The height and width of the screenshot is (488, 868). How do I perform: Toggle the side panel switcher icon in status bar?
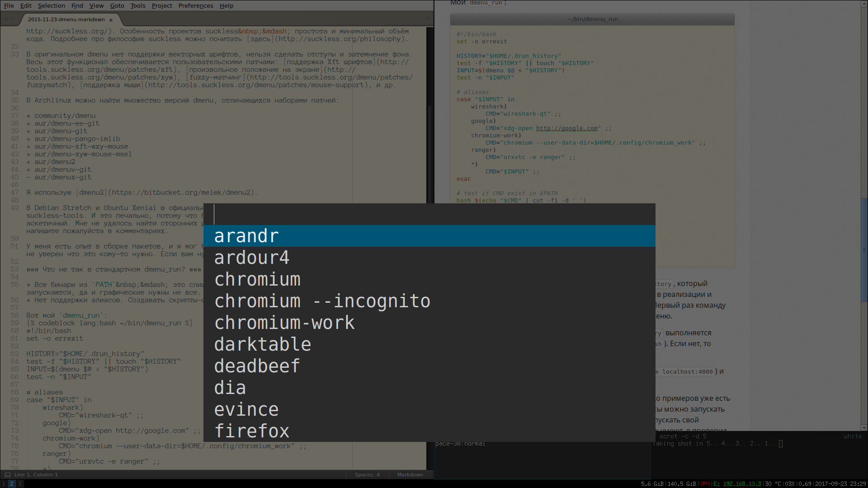click(x=7, y=474)
